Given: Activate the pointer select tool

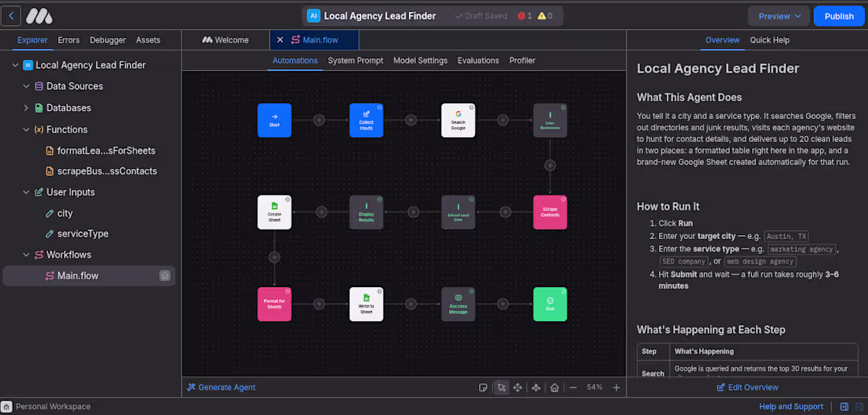Looking at the screenshot, I should coord(501,387).
